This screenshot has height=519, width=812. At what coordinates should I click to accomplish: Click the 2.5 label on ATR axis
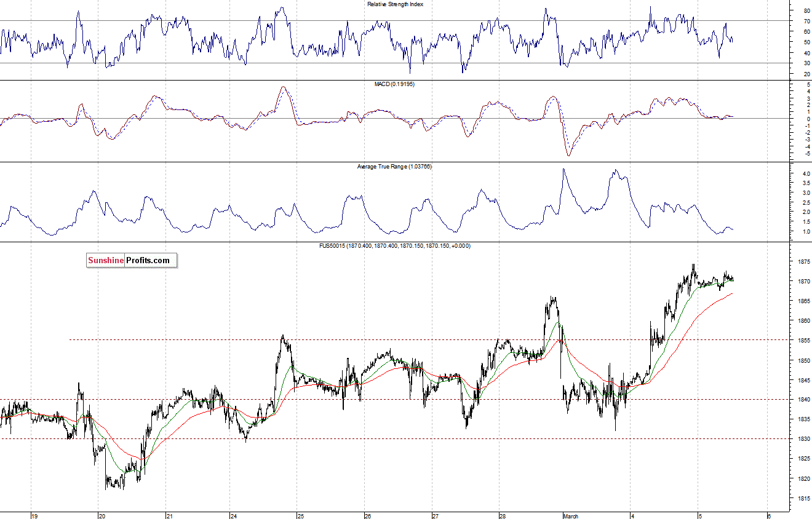[x=806, y=203]
